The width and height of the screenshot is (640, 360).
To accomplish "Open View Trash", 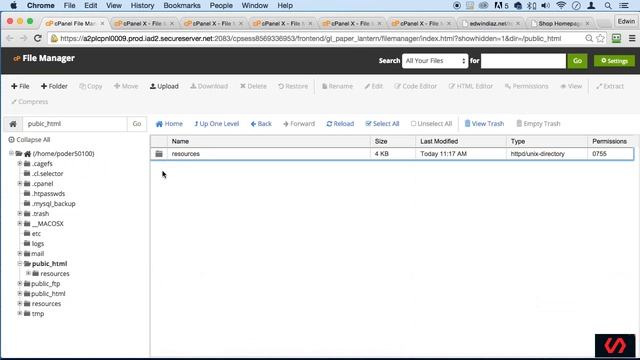I will [x=484, y=124].
